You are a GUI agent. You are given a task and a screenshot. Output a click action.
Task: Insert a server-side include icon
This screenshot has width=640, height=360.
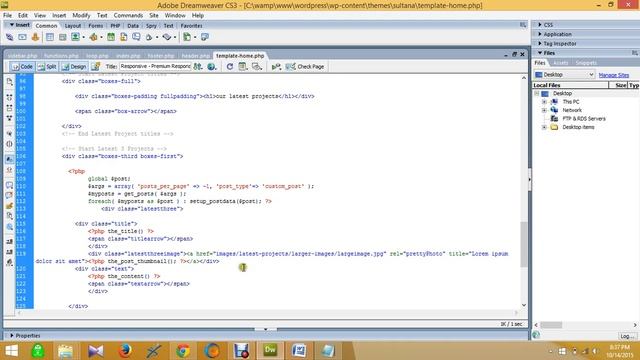(x=123, y=37)
